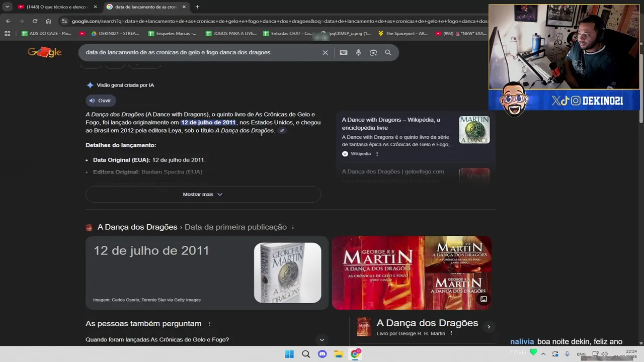The width and height of the screenshot is (644, 362).
Task: Open the Windows Start menu
Action: click(x=289, y=354)
